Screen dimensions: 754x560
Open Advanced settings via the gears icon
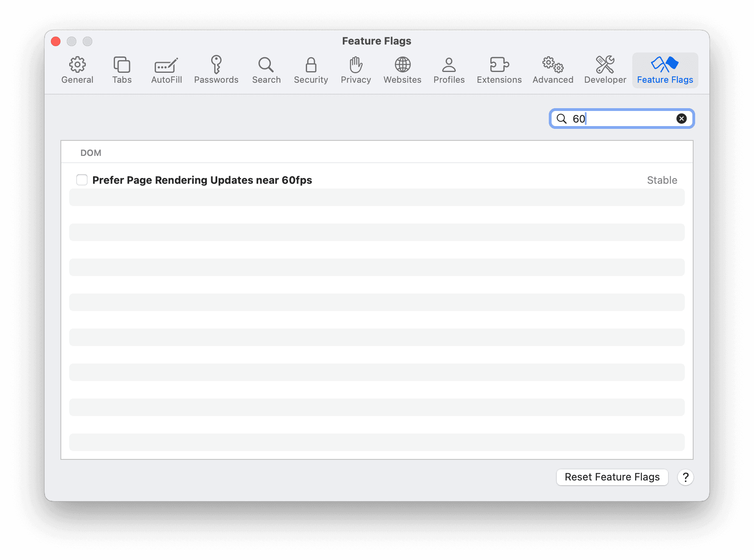(552, 70)
